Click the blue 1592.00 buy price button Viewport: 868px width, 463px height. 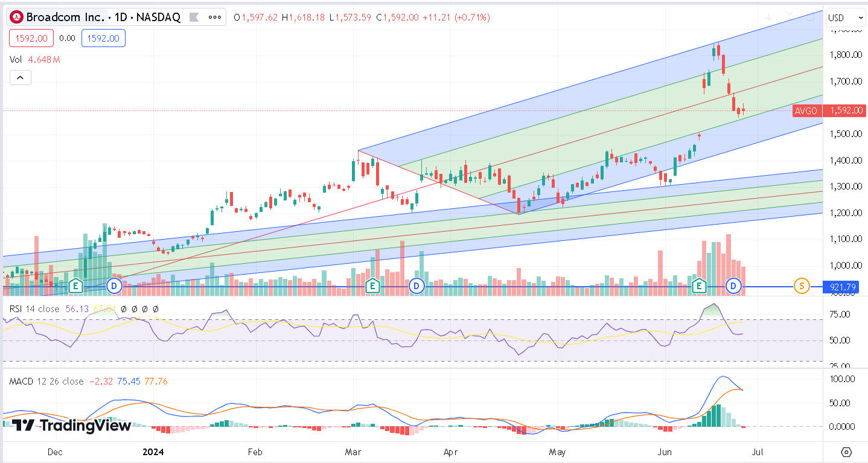103,39
